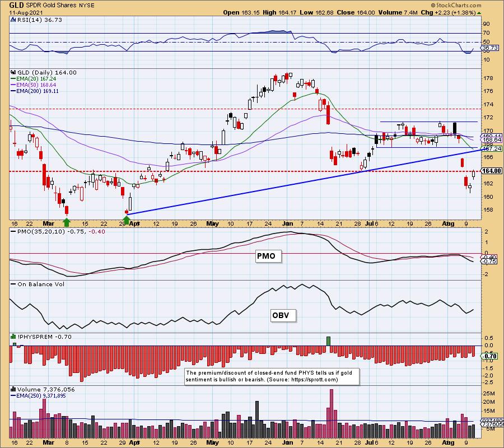Click the green up-triangle next to Chg
This screenshot has width=504, height=448.
pyautogui.click(x=479, y=13)
